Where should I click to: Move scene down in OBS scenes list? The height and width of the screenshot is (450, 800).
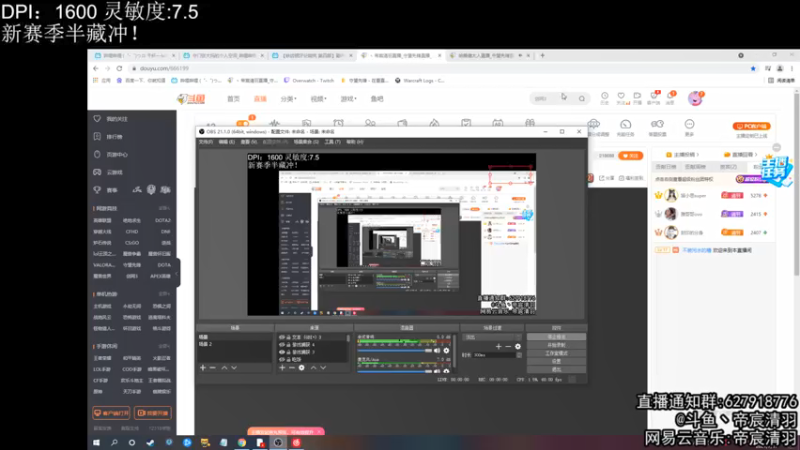(234, 367)
